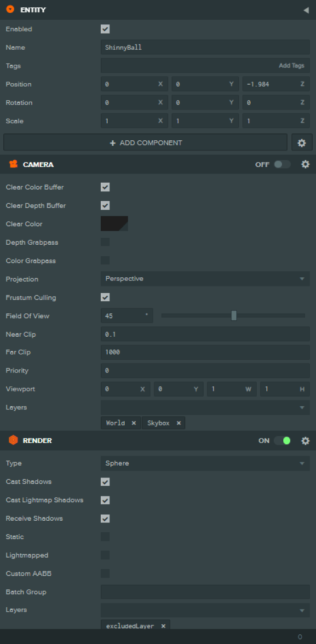Turn the Camera component on
316x644 pixels.
[x=282, y=164]
